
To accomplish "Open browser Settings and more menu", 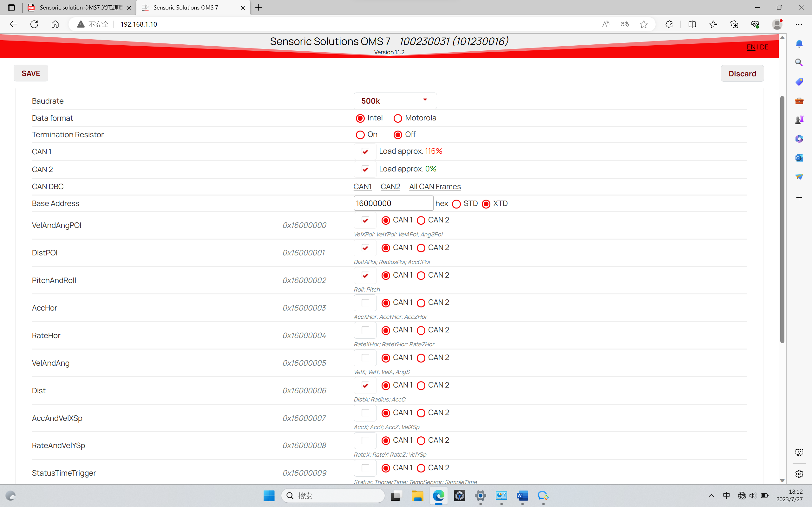I will point(799,24).
